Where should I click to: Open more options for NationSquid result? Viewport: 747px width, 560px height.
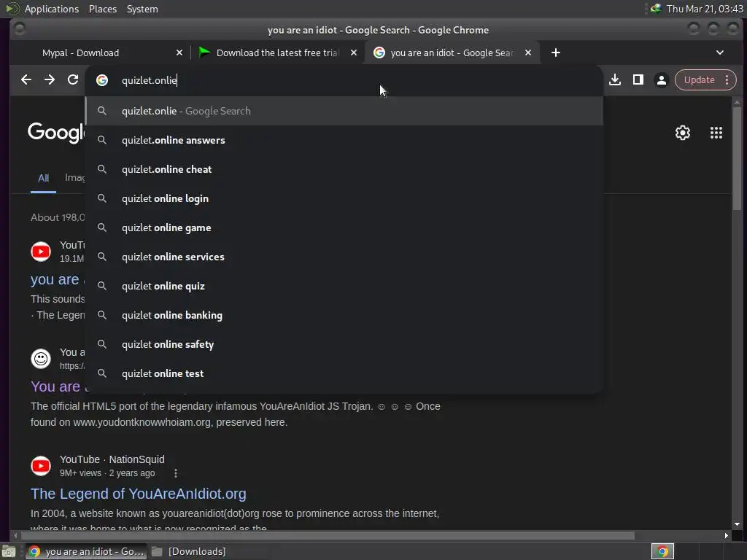176,472
